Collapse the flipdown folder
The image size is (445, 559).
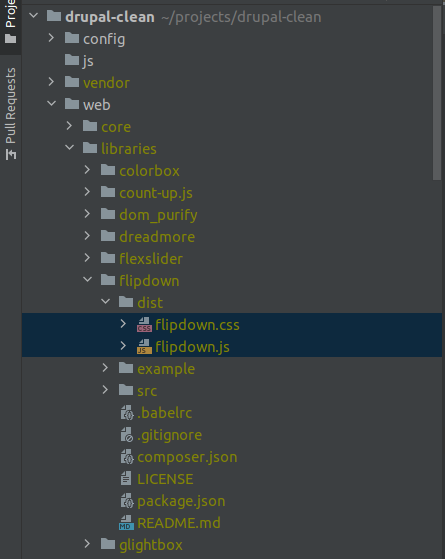point(87,280)
